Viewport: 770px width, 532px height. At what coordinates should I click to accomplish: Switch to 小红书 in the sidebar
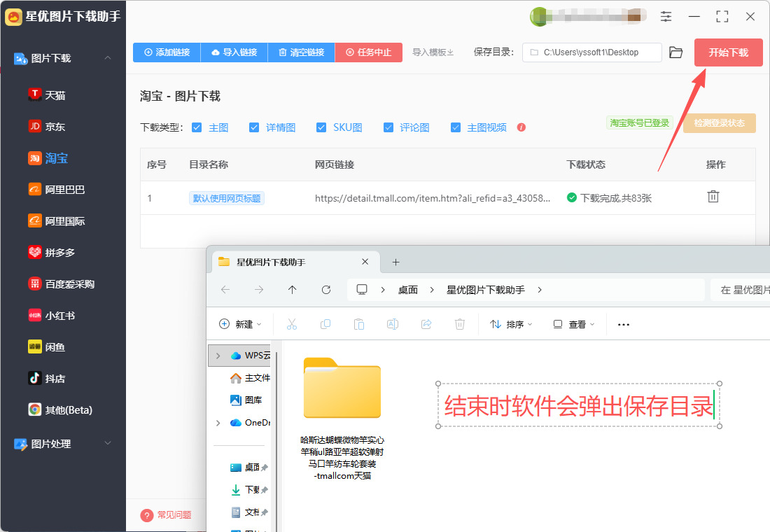[59, 316]
